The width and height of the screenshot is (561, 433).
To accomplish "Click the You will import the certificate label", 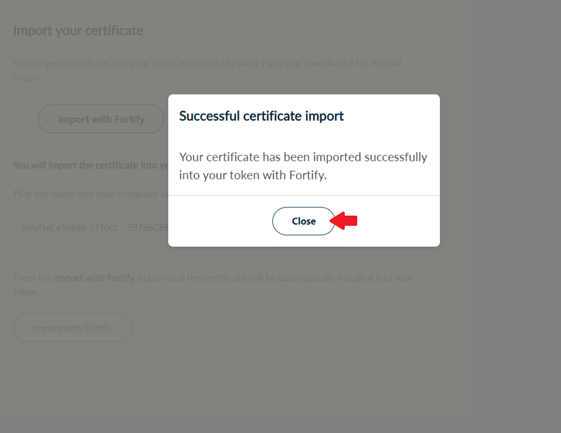I will coord(91,165).
